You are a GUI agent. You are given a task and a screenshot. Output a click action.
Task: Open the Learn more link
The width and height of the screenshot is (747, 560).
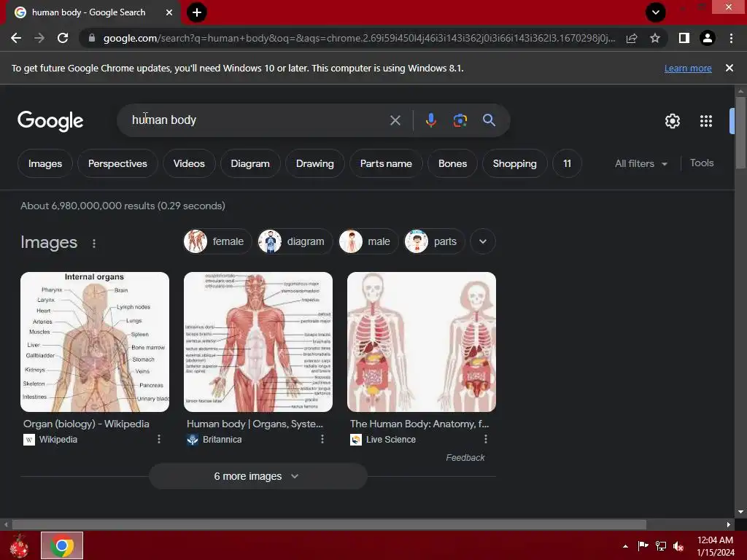(688, 68)
